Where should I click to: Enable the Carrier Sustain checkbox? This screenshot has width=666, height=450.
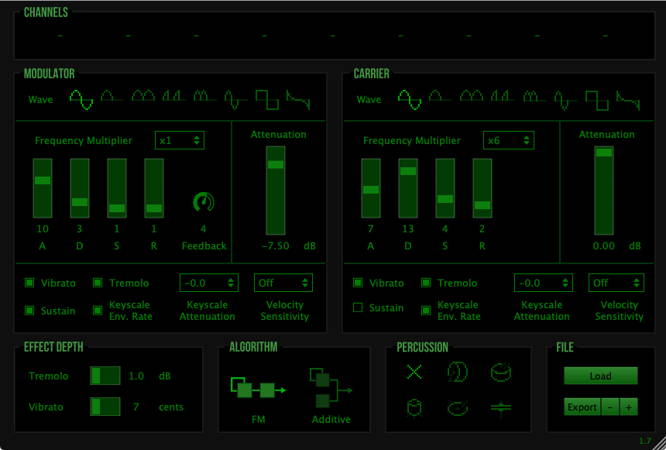pos(358,309)
